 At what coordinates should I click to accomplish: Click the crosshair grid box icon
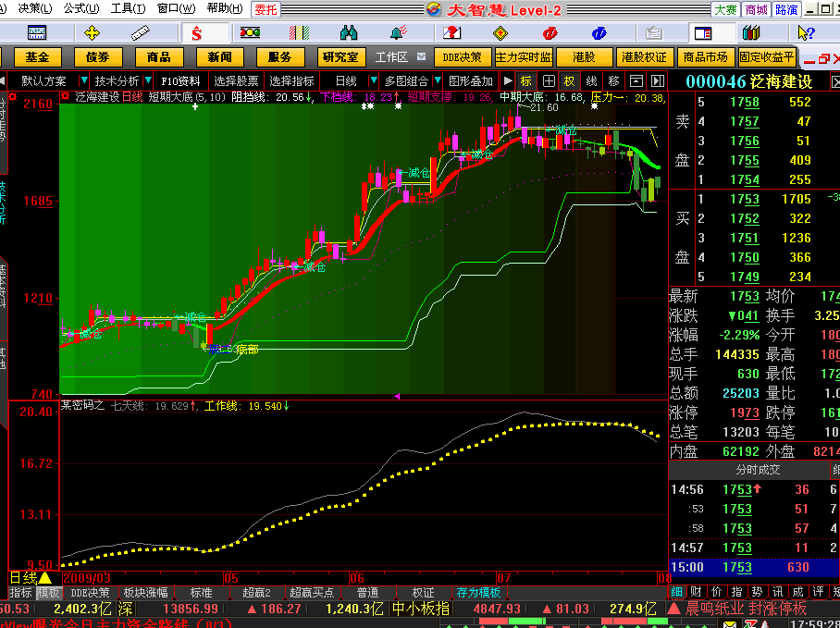[x=549, y=81]
